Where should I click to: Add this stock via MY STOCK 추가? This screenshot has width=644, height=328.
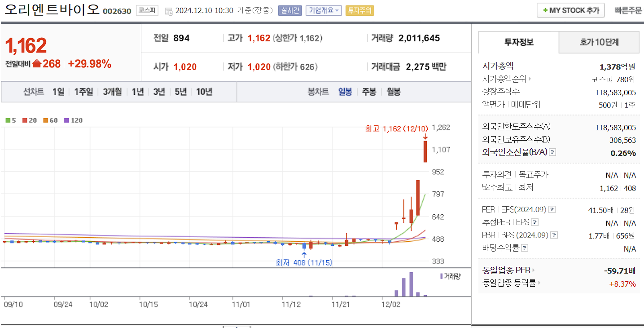click(570, 9)
